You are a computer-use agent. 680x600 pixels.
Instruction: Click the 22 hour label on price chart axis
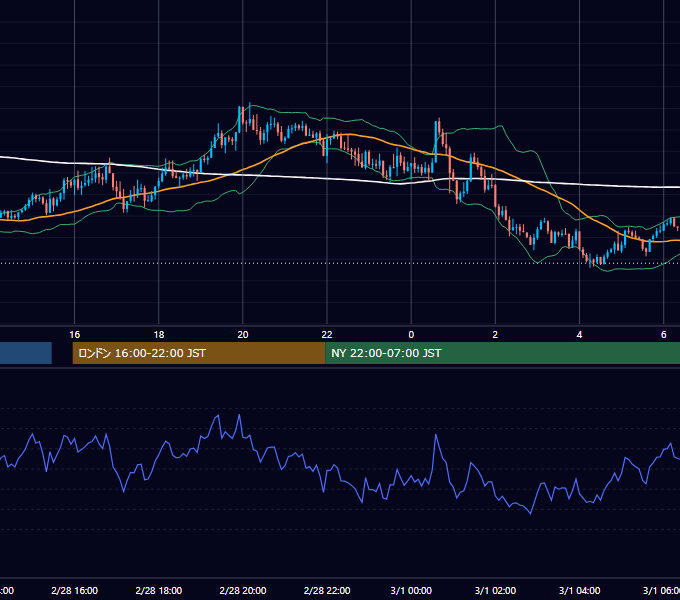[327, 334]
